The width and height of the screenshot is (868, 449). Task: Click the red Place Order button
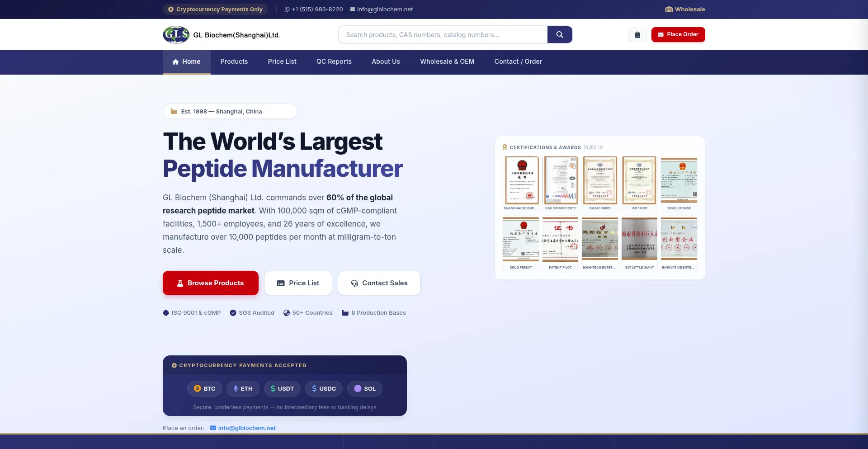pos(678,35)
